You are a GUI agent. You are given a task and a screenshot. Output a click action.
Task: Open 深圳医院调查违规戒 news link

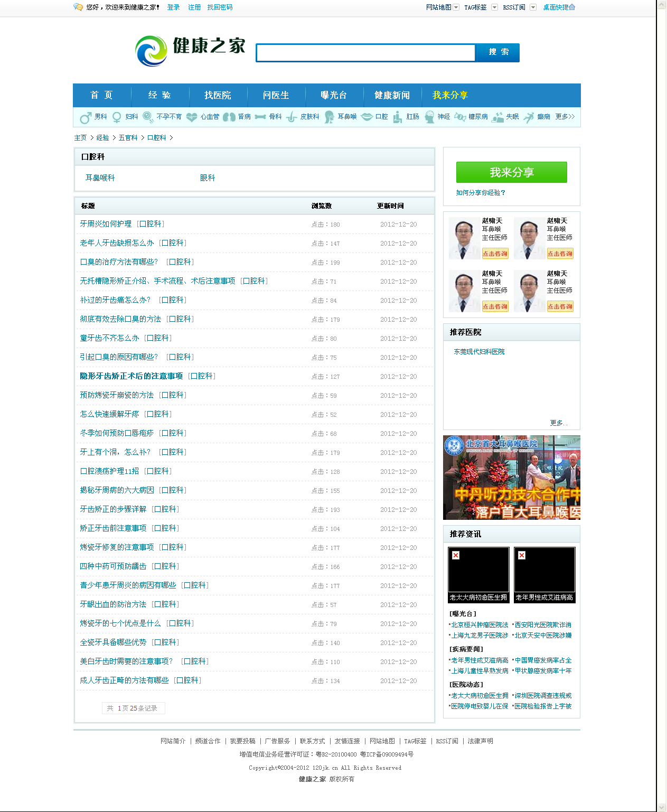pos(543,696)
